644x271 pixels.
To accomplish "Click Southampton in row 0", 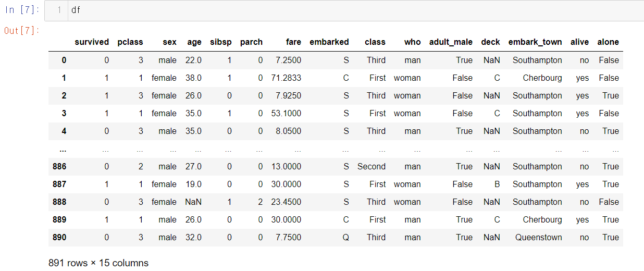I will point(537,60).
